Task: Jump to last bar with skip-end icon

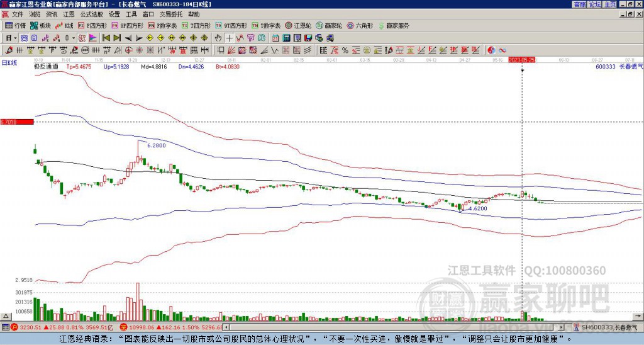Action: click(117, 38)
